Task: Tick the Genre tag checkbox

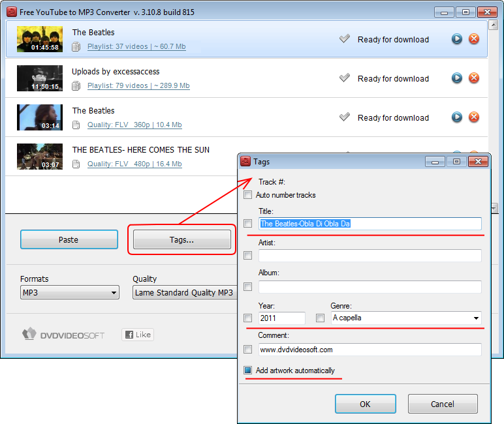Action: point(320,318)
